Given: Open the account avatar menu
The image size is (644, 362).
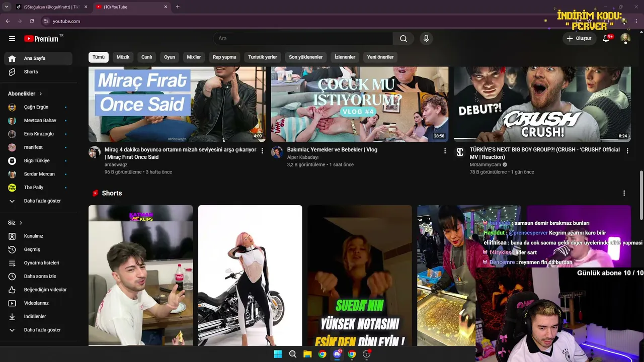Looking at the screenshot, I should point(625,39).
